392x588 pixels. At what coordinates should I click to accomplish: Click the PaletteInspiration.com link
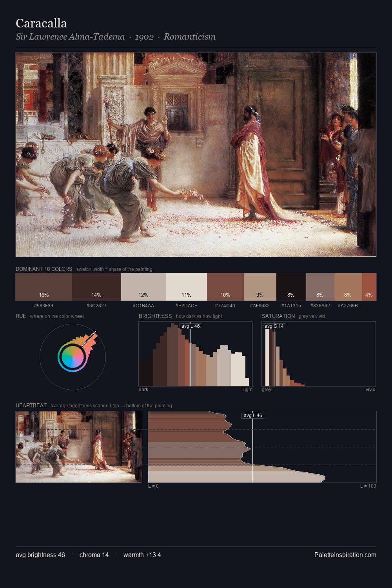click(345, 555)
